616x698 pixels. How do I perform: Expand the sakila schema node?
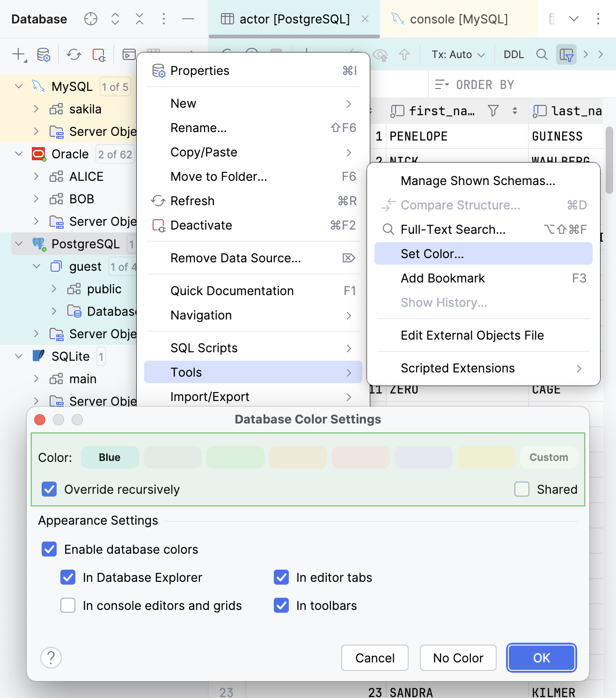pyautogui.click(x=37, y=109)
